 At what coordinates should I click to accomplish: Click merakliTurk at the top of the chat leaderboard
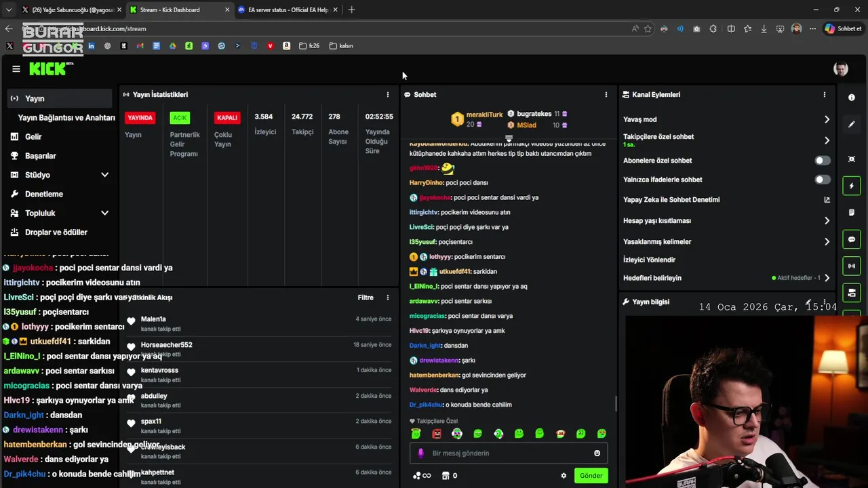(x=484, y=115)
